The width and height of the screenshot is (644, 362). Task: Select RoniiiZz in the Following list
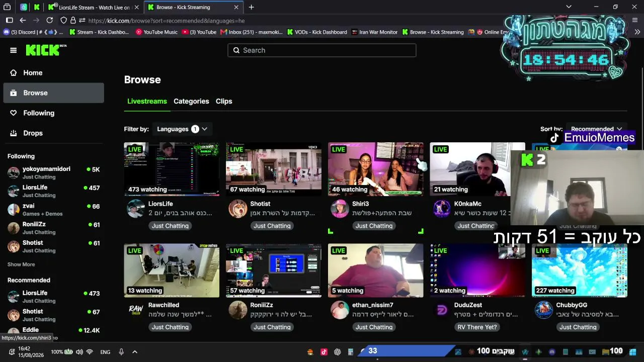(x=53, y=228)
